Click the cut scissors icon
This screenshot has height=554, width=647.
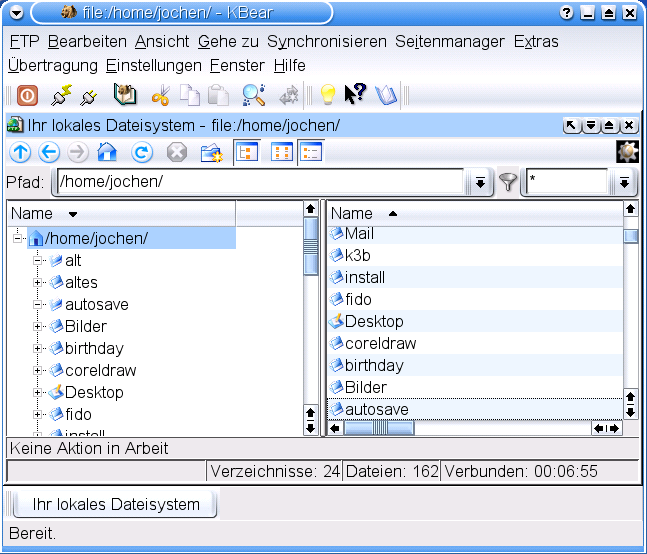click(160, 96)
